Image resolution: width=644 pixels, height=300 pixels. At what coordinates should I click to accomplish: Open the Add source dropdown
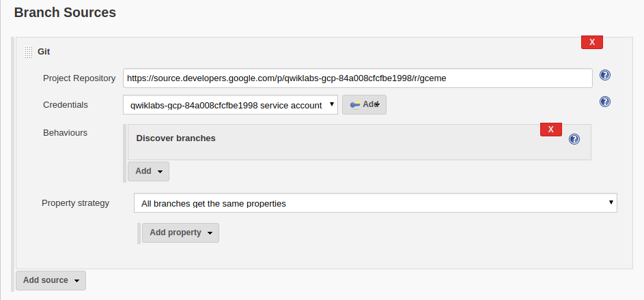point(51,280)
